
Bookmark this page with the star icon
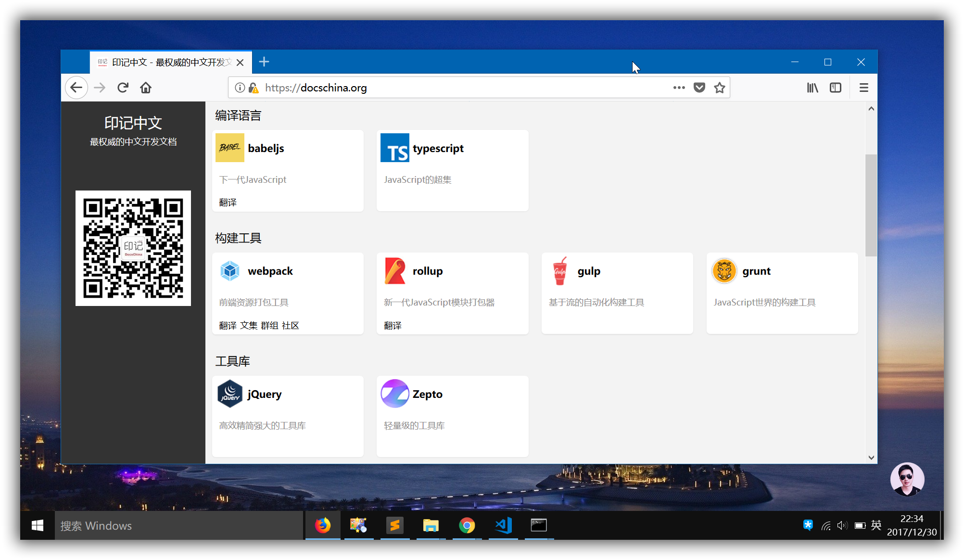click(719, 88)
